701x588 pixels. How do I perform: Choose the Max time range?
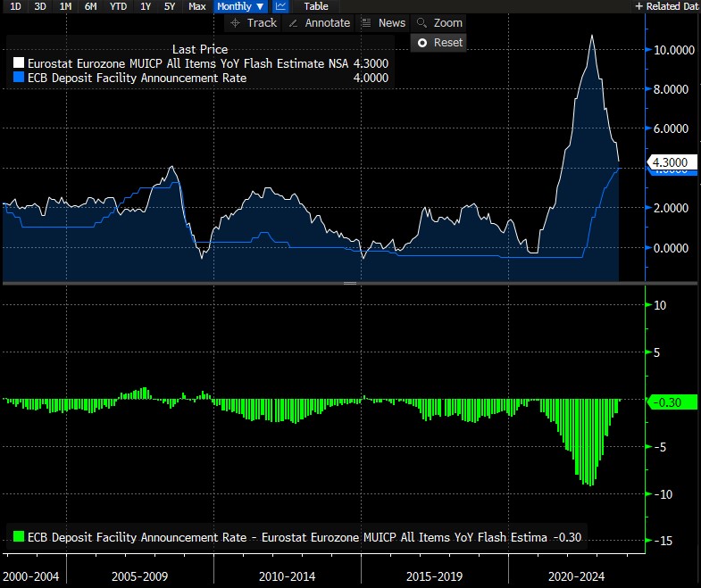197,6
